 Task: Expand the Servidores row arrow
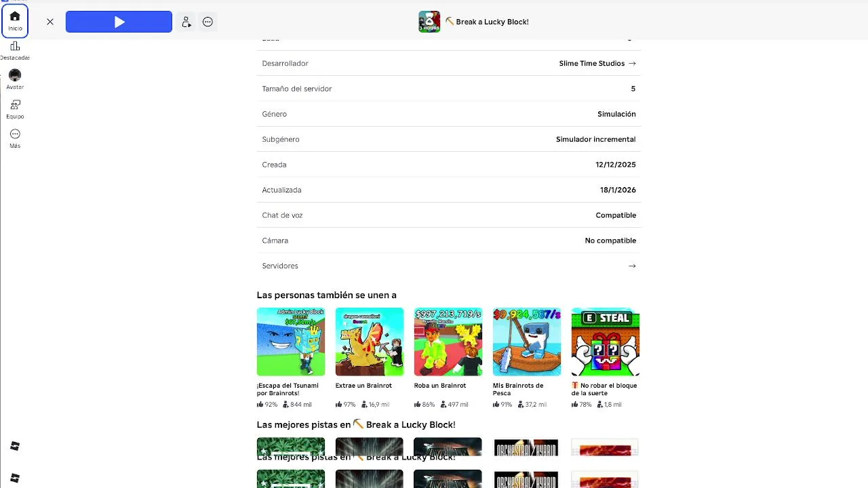tap(632, 266)
